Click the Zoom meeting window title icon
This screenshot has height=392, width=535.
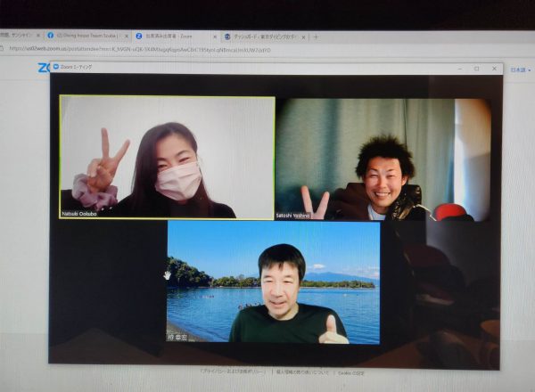tap(55, 67)
